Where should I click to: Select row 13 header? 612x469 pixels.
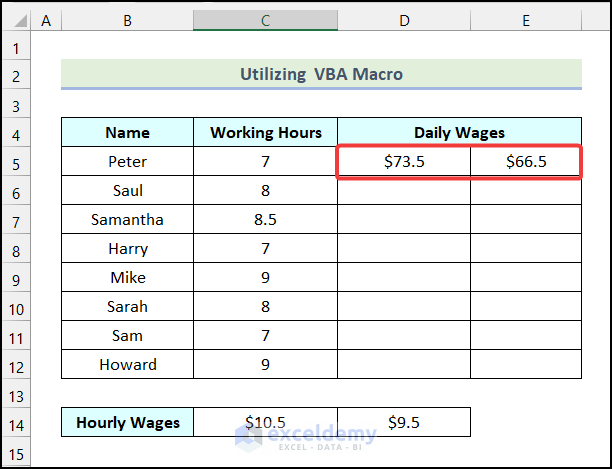(x=16, y=393)
